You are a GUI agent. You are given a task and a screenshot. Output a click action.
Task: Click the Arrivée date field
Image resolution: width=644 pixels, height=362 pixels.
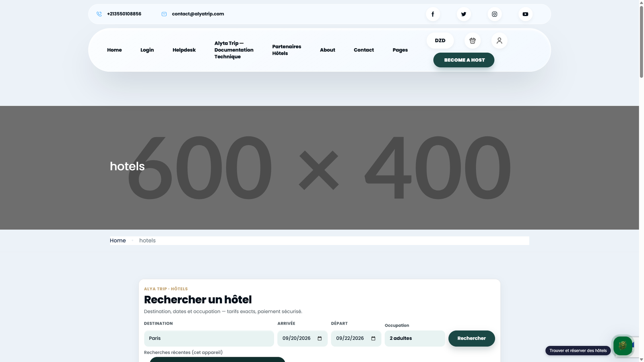tap(302, 339)
